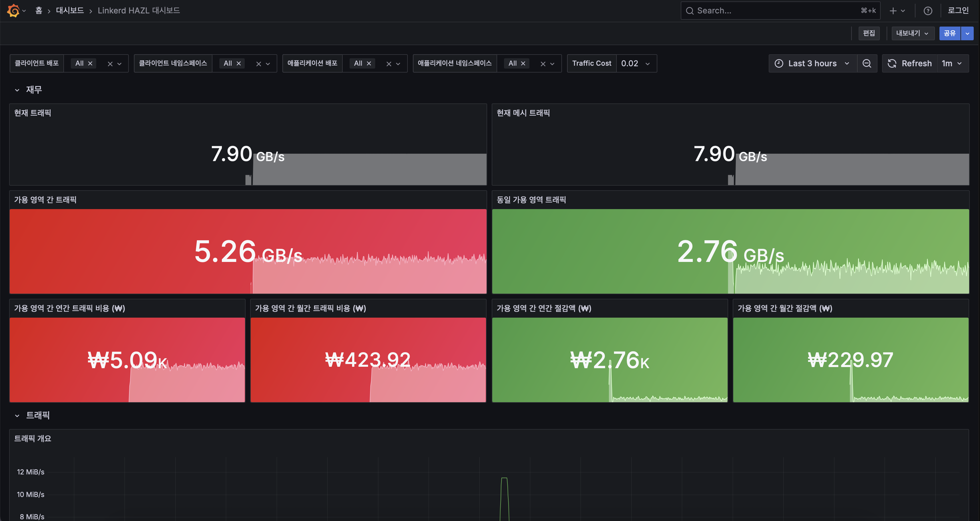Open the 내보내기 export menu
The image size is (980, 521).
912,33
